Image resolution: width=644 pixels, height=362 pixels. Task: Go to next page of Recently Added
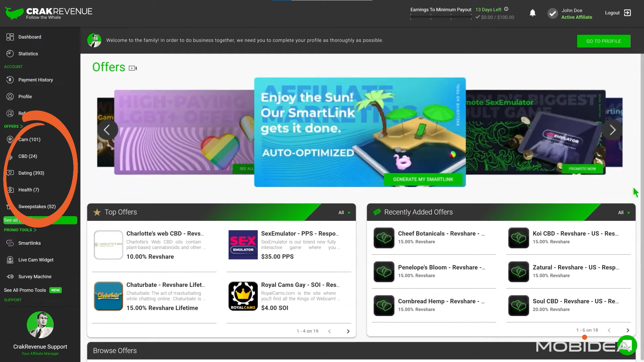pos(628,330)
